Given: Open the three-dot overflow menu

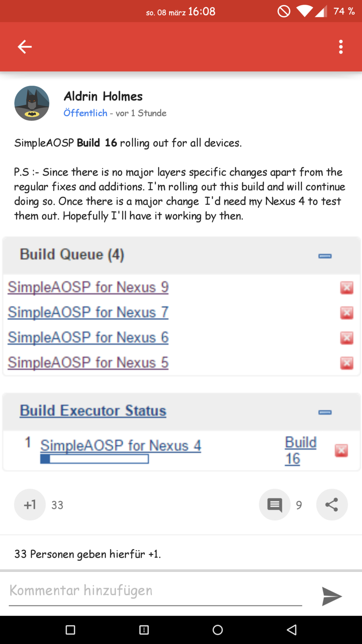Looking at the screenshot, I should [x=341, y=47].
